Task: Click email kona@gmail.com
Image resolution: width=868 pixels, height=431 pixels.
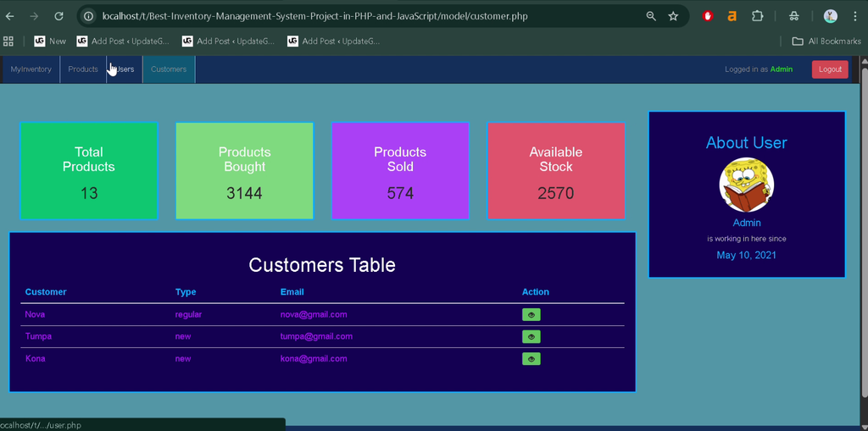Action: tap(314, 359)
